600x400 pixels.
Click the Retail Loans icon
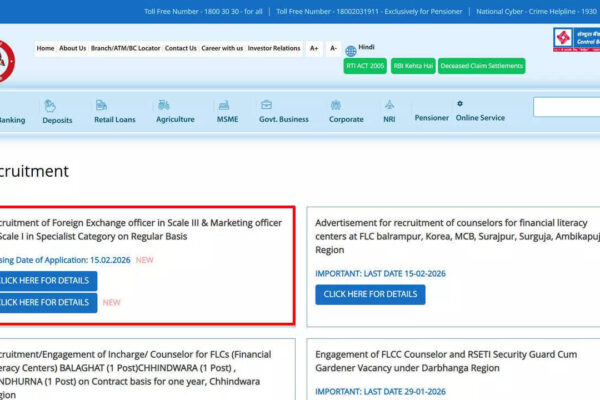click(101, 105)
